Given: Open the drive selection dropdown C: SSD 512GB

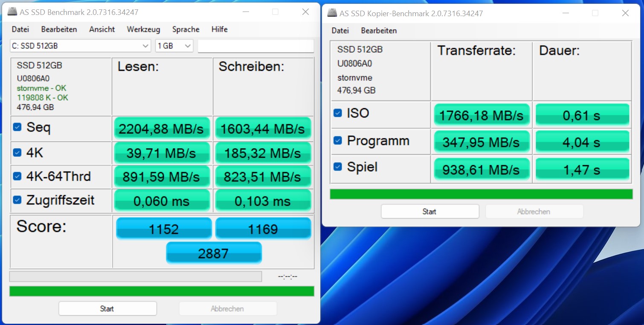Looking at the screenshot, I should (x=80, y=46).
